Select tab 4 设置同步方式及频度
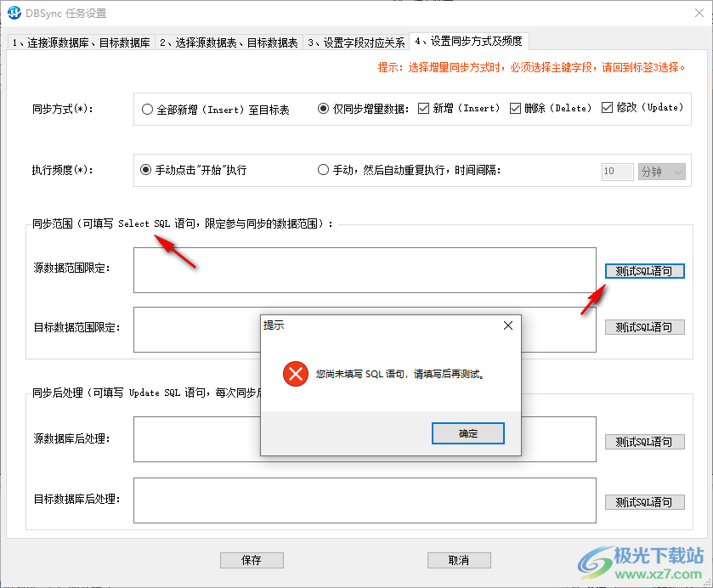The image size is (713, 588). tap(469, 41)
